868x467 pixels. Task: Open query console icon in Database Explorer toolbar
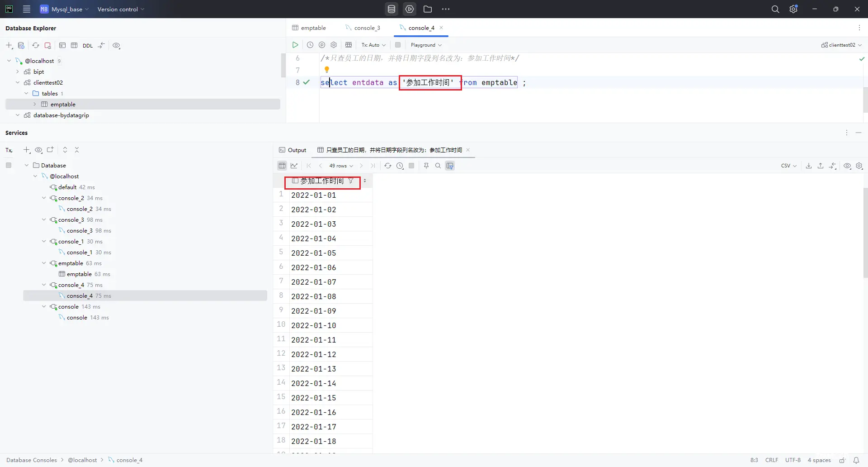(62, 45)
